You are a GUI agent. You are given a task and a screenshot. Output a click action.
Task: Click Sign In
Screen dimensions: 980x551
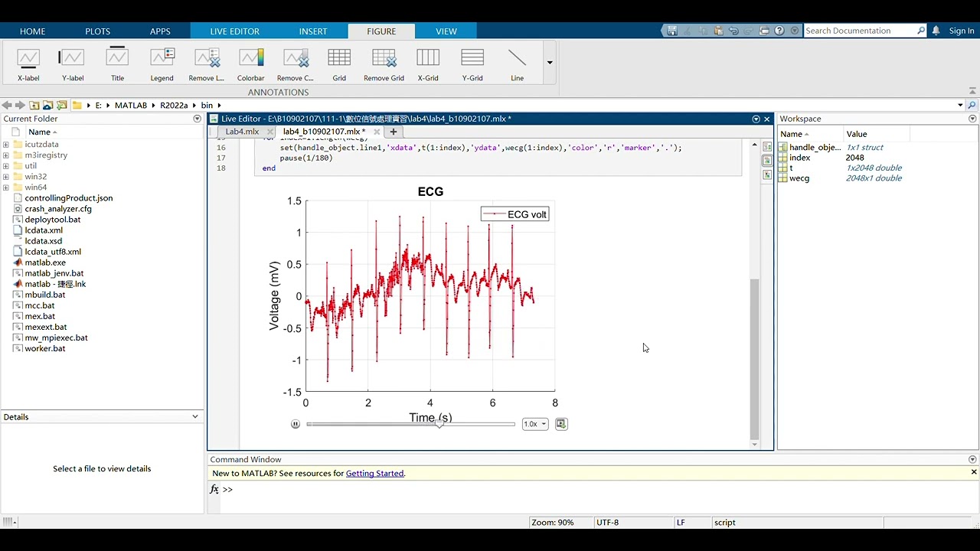(962, 31)
